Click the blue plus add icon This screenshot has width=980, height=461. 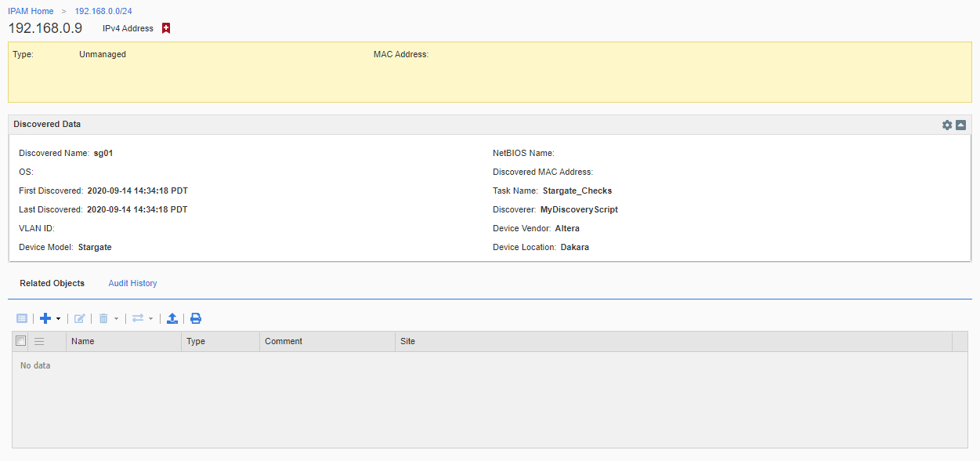click(45, 318)
